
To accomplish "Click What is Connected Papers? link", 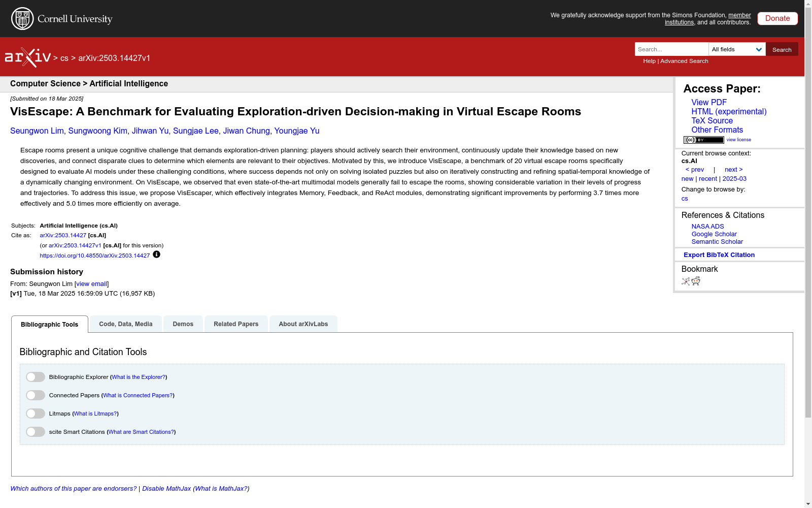I will coord(138,395).
